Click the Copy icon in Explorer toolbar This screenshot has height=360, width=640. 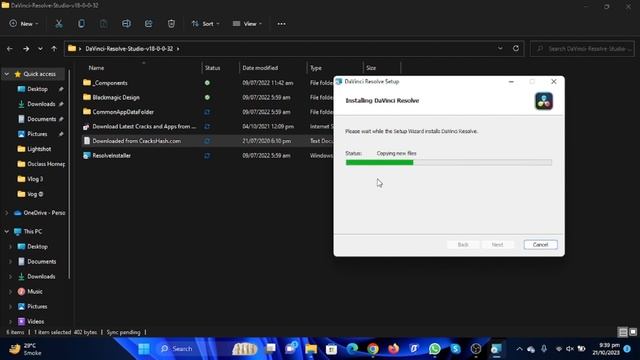pyautogui.click(x=81, y=24)
